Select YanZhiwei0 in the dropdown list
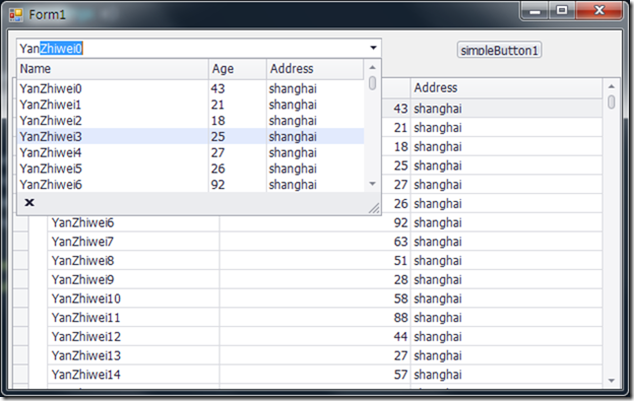This screenshot has width=634, height=401. (190, 89)
